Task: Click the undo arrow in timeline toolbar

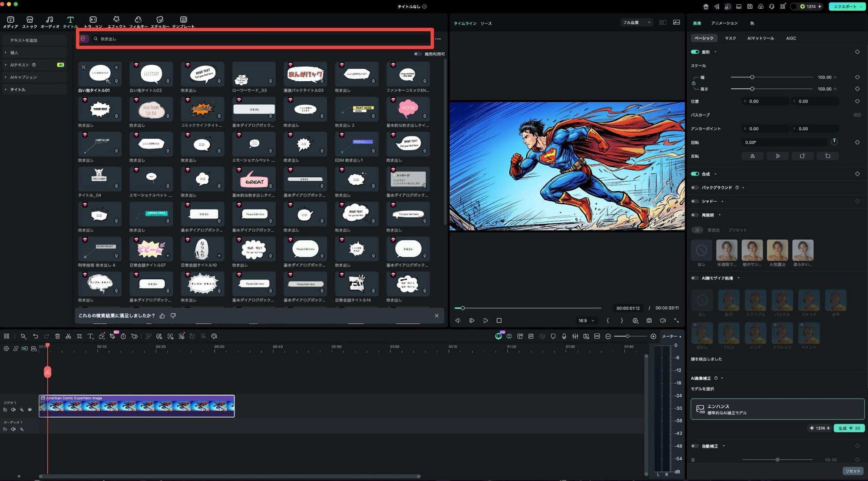Action: pyautogui.click(x=36, y=336)
